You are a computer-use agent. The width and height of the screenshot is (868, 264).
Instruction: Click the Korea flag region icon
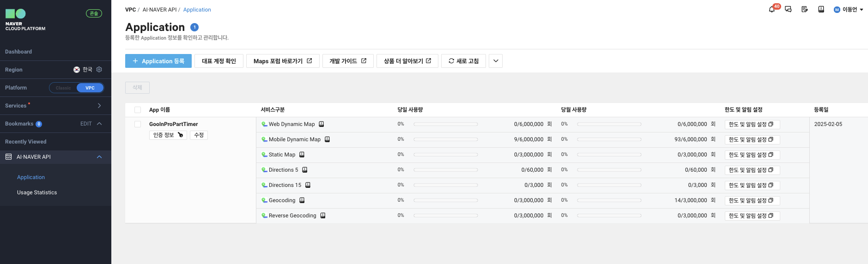[x=77, y=70]
